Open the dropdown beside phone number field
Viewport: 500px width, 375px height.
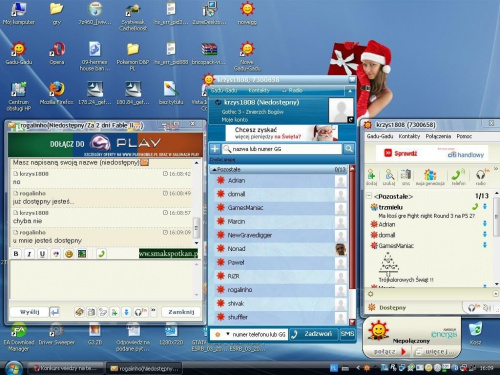pos(228,334)
